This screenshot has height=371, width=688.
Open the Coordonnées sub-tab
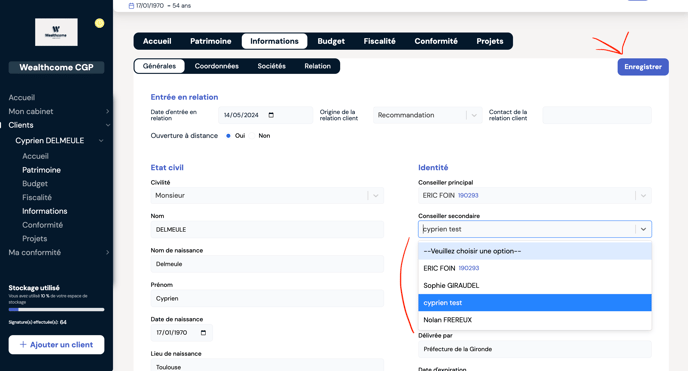[217, 66]
